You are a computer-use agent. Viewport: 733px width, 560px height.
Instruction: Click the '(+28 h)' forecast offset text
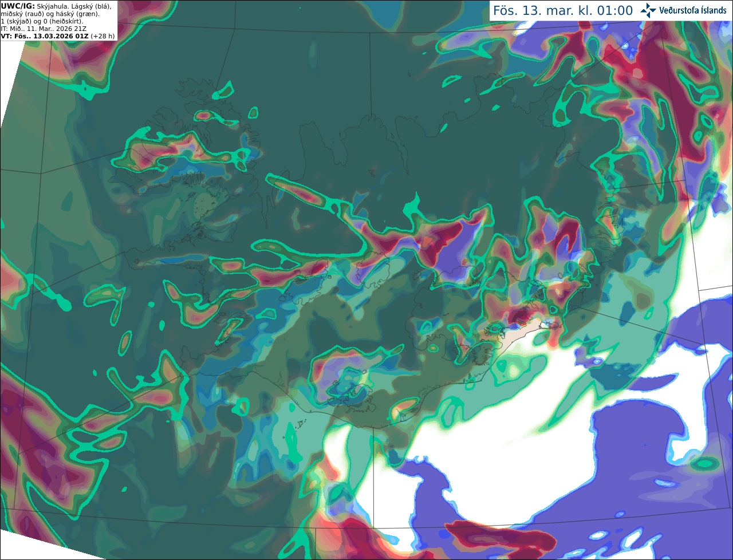tap(103, 36)
